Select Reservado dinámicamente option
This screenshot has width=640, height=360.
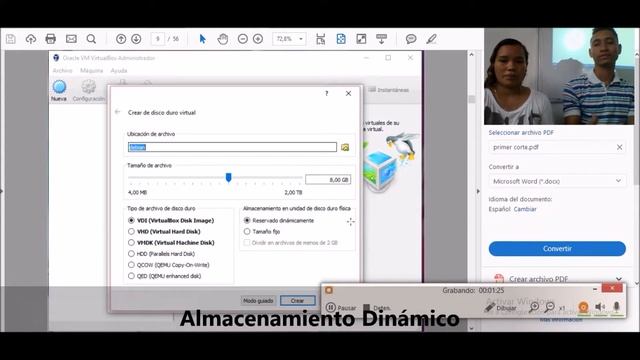[279, 220]
